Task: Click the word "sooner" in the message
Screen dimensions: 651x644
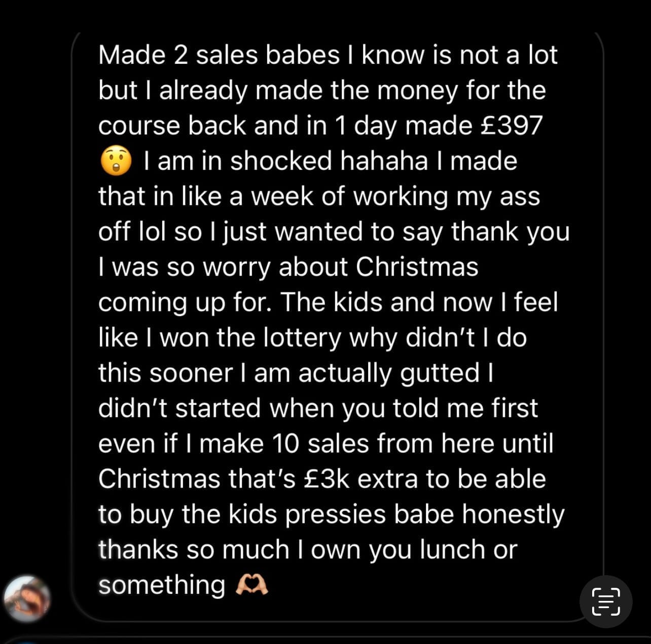Action: (x=191, y=373)
